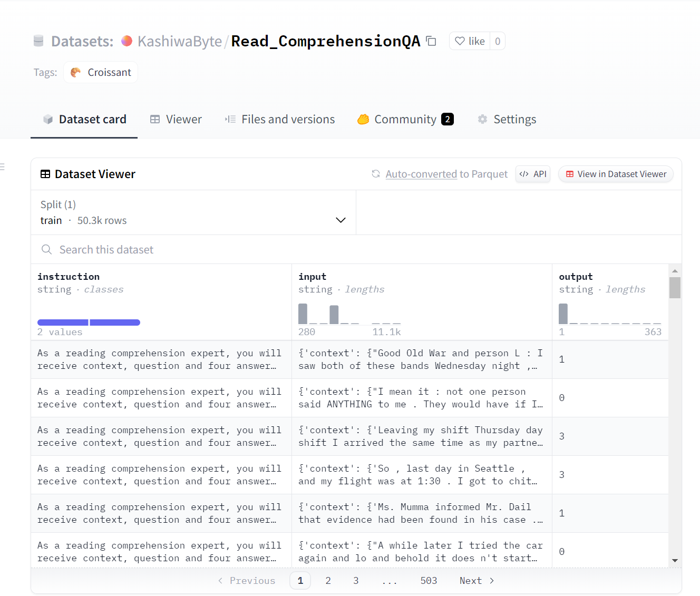Open the API code button
The height and width of the screenshot is (596, 700).
point(533,174)
